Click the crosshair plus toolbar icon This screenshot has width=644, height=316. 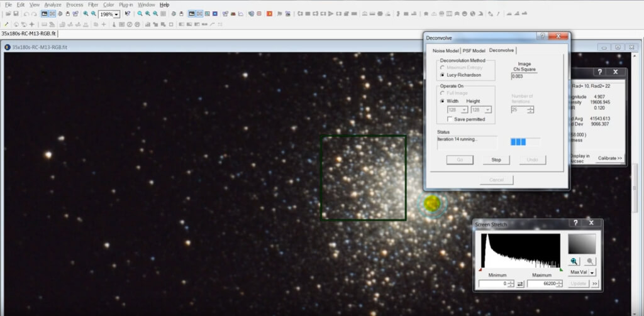click(104, 25)
